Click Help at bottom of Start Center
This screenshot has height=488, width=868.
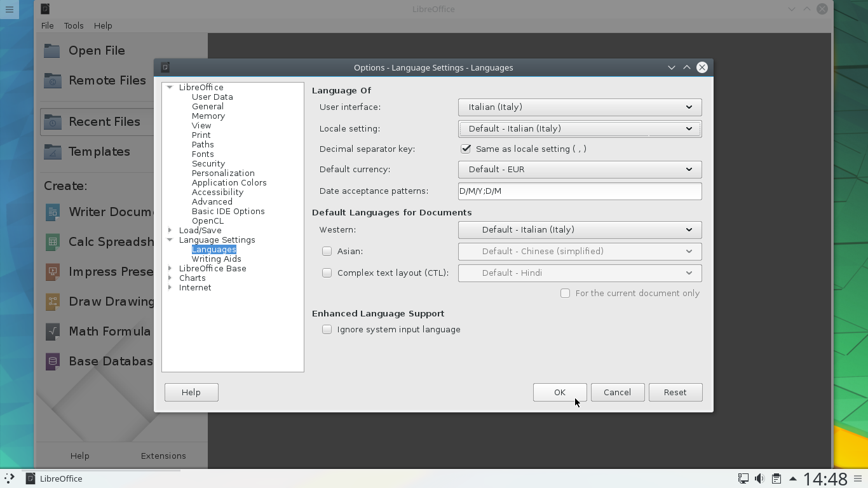[79, 456]
